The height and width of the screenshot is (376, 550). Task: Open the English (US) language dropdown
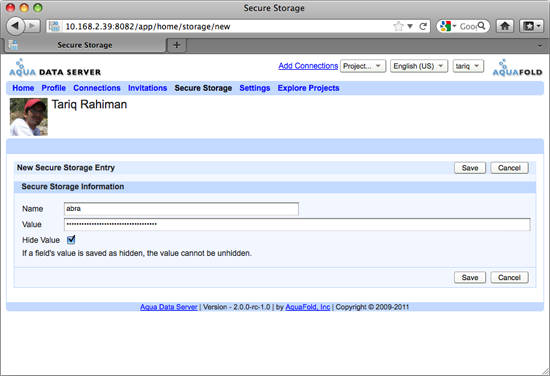419,66
